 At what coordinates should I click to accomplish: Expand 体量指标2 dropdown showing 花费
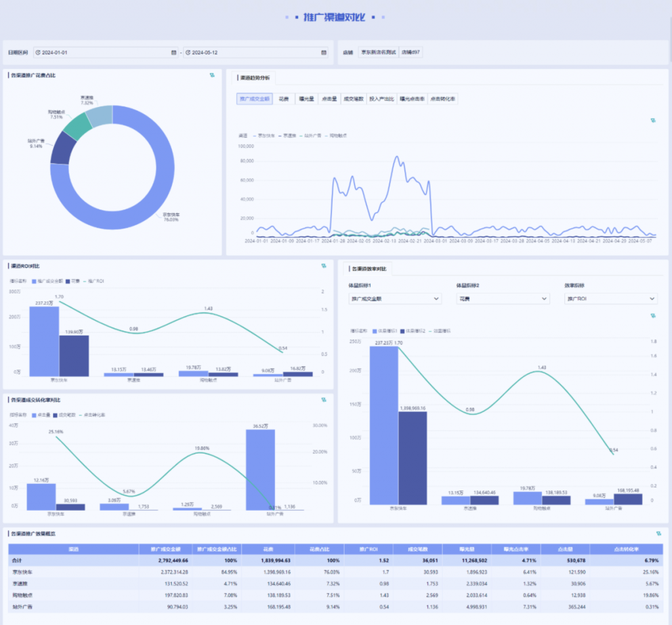coord(503,299)
